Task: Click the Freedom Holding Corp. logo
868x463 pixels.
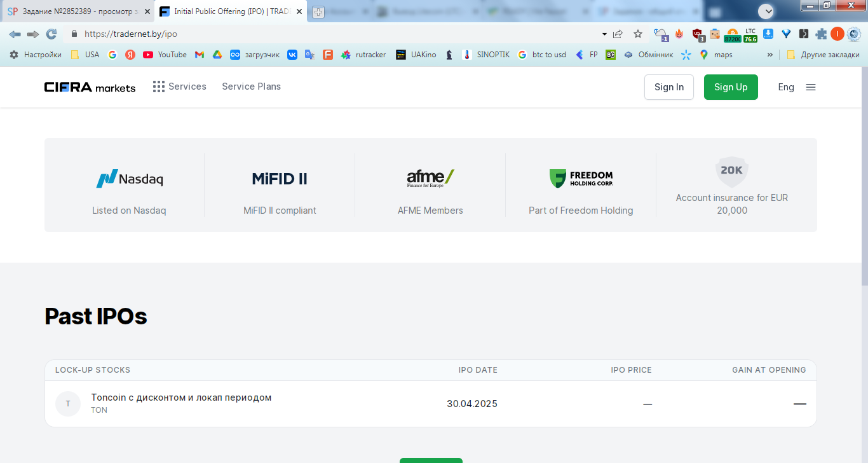Action: tap(581, 179)
